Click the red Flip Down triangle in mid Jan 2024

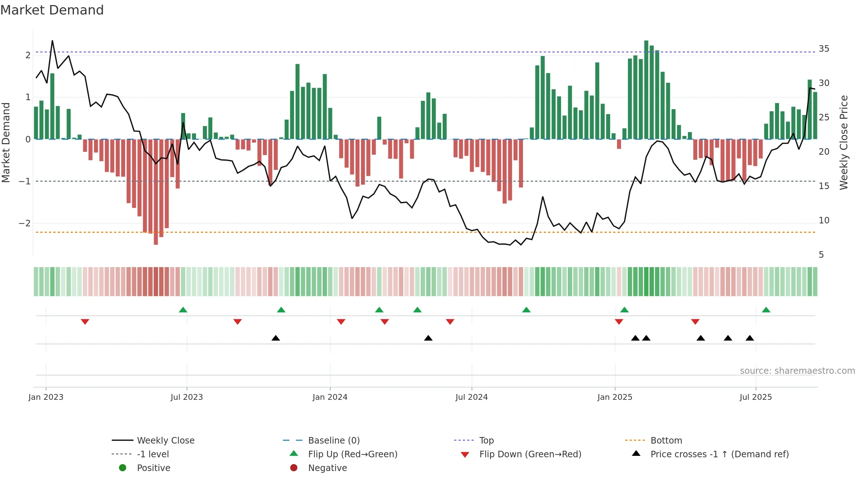tap(341, 322)
